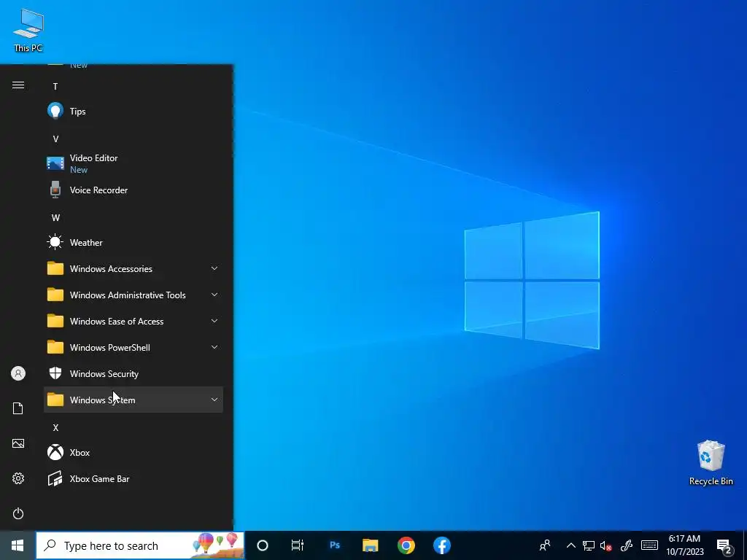747x560 pixels.
Task: Select the This PC desktop icon
Action: pos(28,30)
